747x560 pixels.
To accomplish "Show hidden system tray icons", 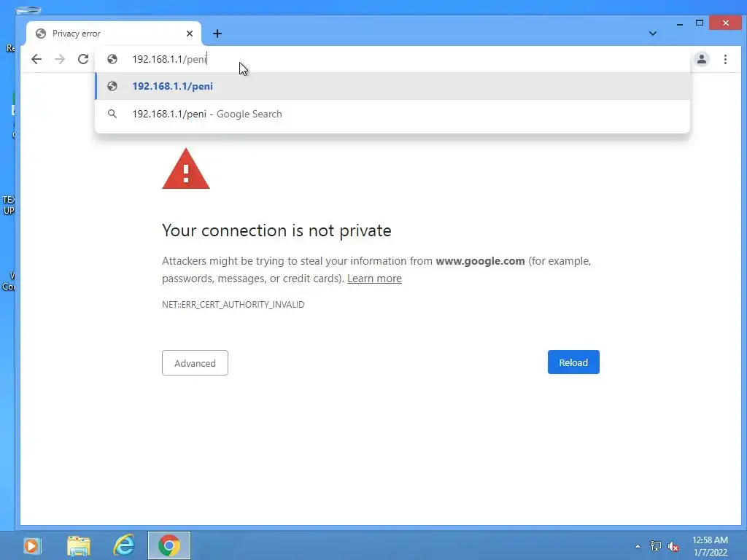I will tap(638, 546).
